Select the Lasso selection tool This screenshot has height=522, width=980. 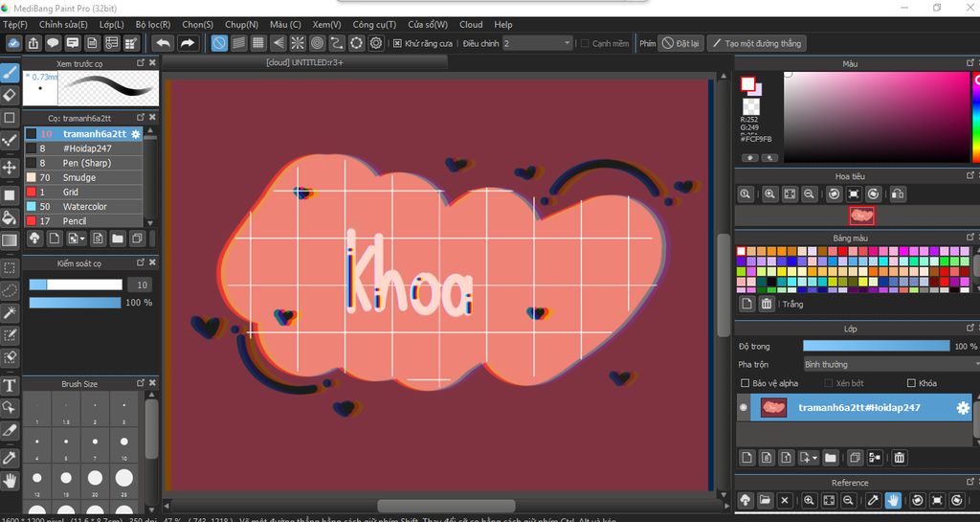pos(10,290)
